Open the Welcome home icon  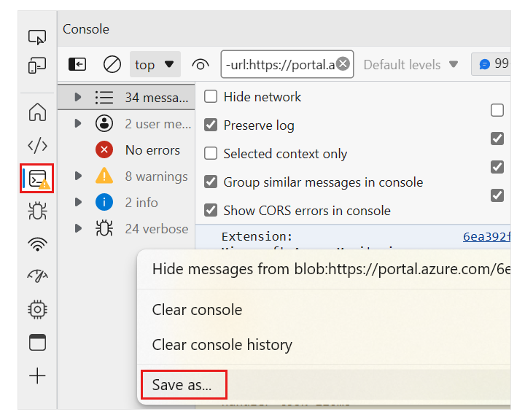[37, 112]
